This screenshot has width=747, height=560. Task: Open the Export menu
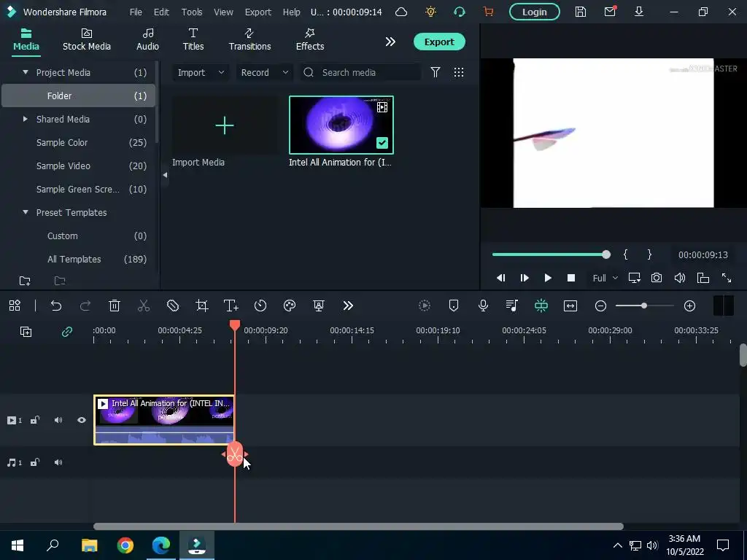pyautogui.click(x=258, y=12)
